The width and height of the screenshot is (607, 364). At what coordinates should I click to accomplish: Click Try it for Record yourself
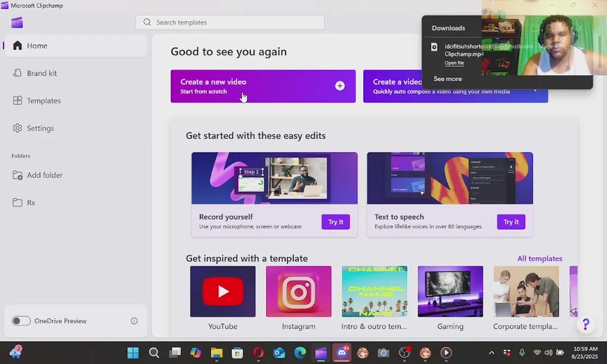(x=335, y=222)
